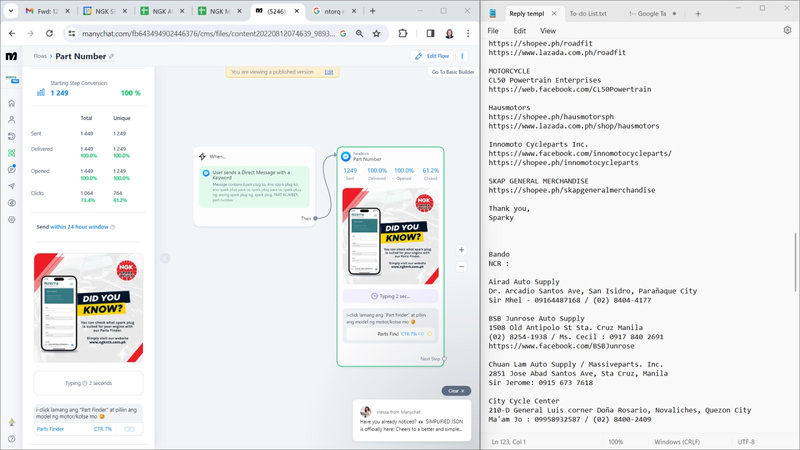Screen dimensions: 800x450
Task: Select the When trigger node
Action: click(x=254, y=186)
